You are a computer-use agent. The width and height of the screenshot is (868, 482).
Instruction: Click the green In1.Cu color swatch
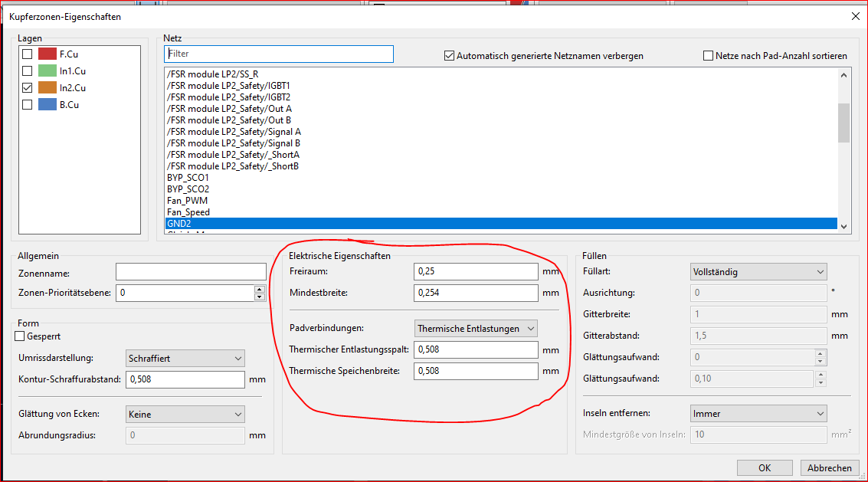click(47, 71)
